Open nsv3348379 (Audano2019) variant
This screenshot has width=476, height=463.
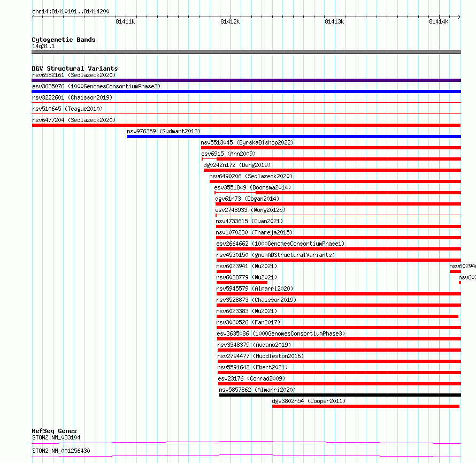254,345
